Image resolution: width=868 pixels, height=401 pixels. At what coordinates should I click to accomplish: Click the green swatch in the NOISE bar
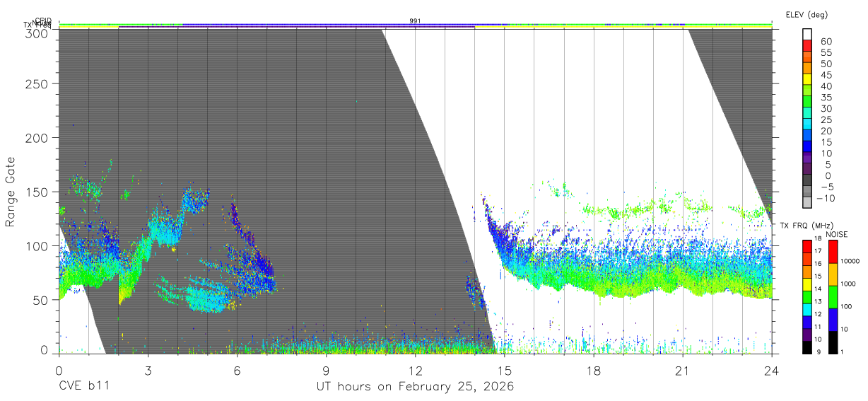[833, 296]
